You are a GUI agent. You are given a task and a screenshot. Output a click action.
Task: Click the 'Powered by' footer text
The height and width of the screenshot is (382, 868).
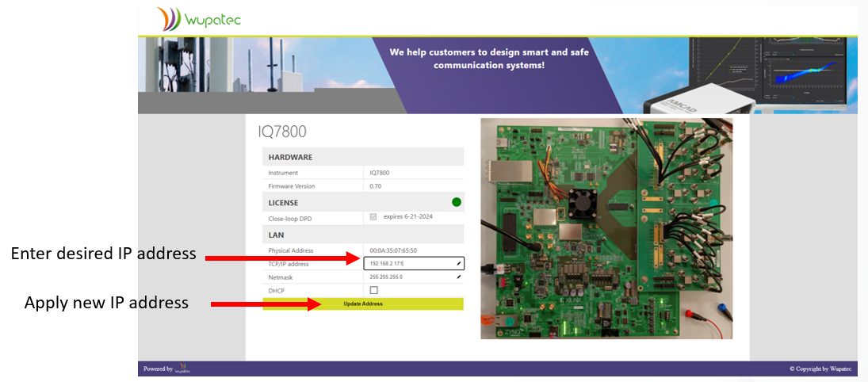158,369
